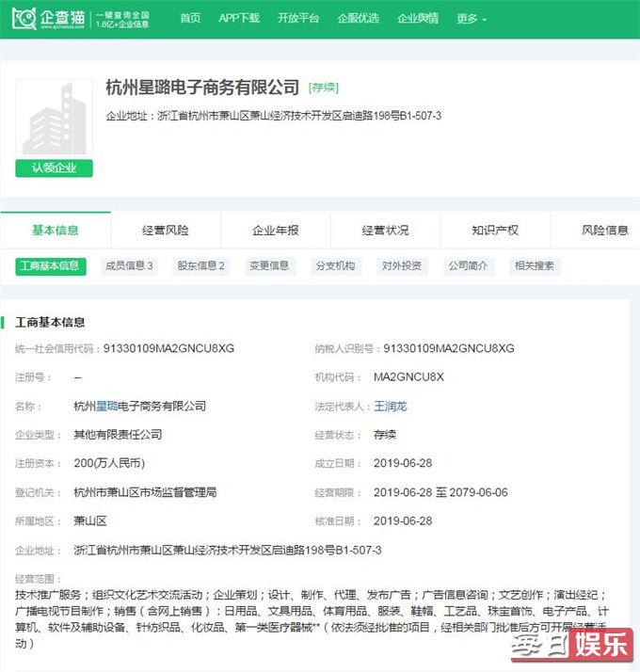Click the 登记机关 value 杭州市萧山区市场监督管理局

coord(145,492)
